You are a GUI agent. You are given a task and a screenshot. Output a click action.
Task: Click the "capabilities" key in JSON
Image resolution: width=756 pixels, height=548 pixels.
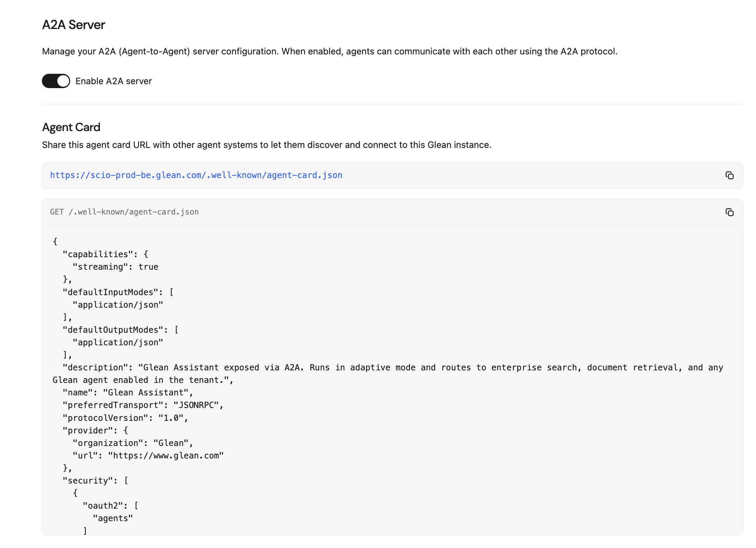tap(98, 254)
